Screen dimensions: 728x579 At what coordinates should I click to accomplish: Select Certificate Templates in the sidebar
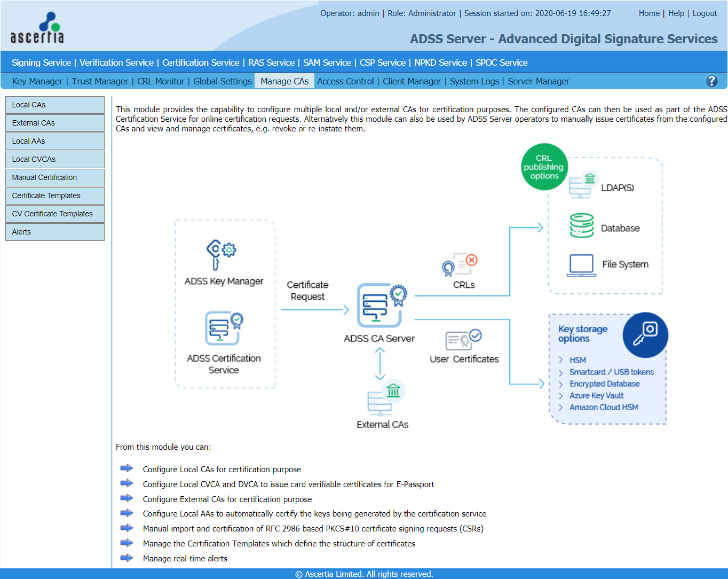coord(55,195)
